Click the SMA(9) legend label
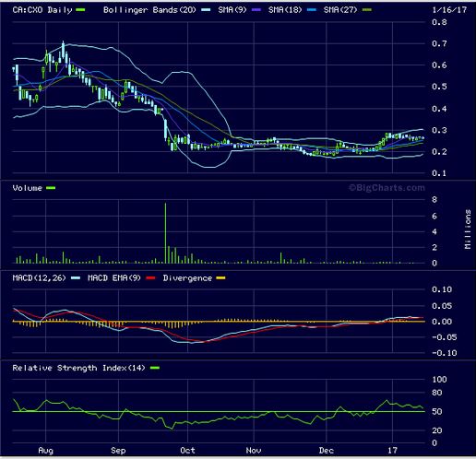Image resolution: width=476 pixels, height=459 pixels. [232, 10]
